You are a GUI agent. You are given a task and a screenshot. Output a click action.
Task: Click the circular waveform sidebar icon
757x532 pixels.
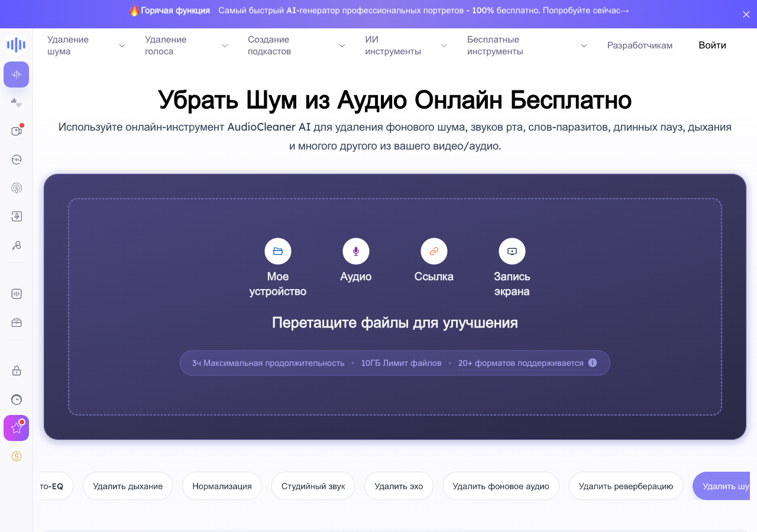[17, 160]
